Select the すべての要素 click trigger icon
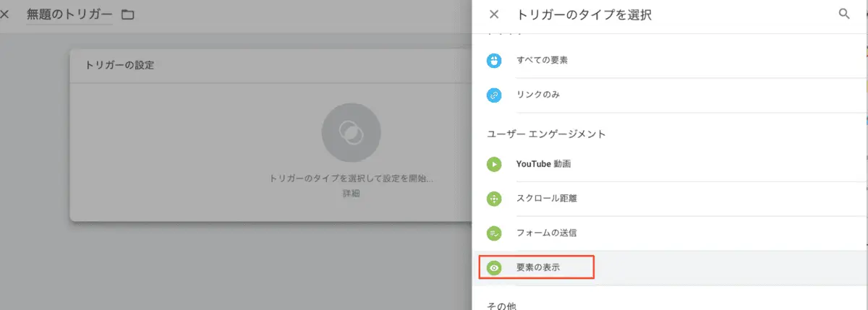The image size is (868, 310). click(494, 61)
